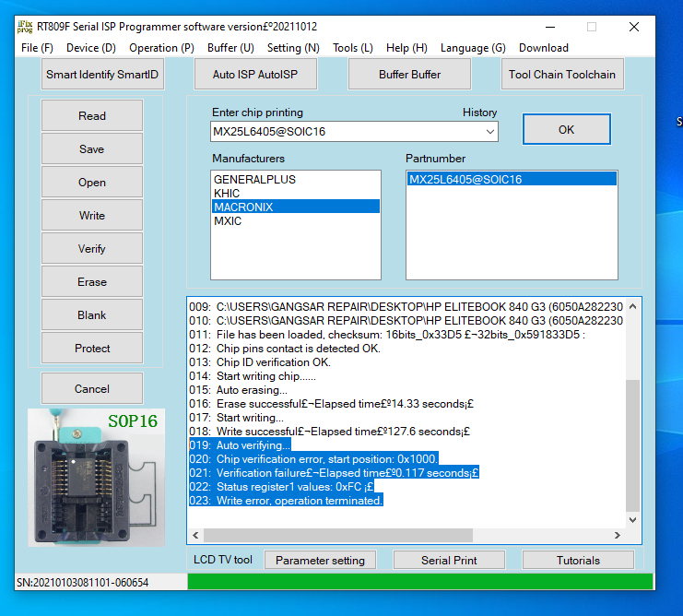This screenshot has height=616, width=683.
Task: Click the Erase button
Action: (92, 282)
